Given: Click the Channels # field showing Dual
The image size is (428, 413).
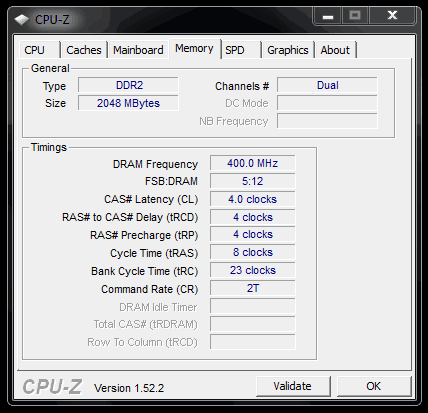Looking at the screenshot, I should 327,85.
